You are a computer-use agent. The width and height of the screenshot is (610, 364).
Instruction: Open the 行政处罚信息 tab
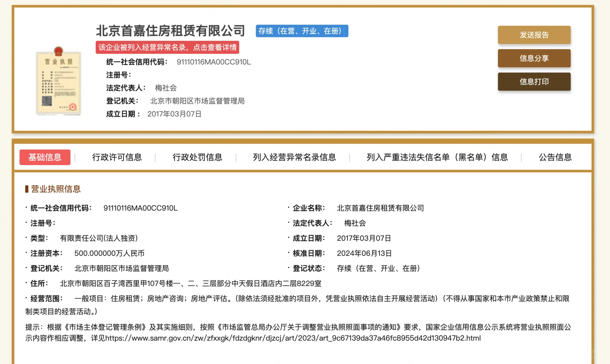197,157
